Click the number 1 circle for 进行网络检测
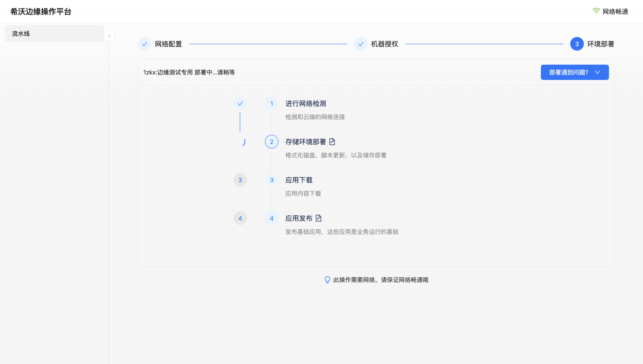This screenshot has height=364, width=643. pyautogui.click(x=272, y=104)
